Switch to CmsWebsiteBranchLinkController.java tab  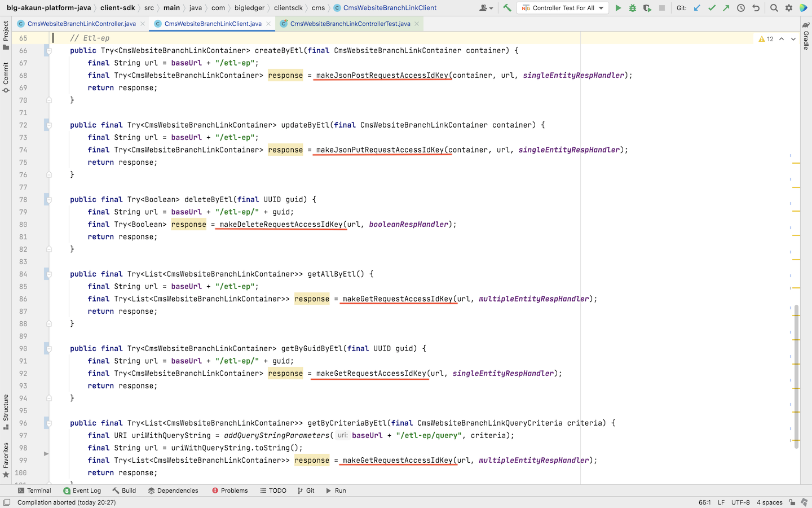[81, 24]
